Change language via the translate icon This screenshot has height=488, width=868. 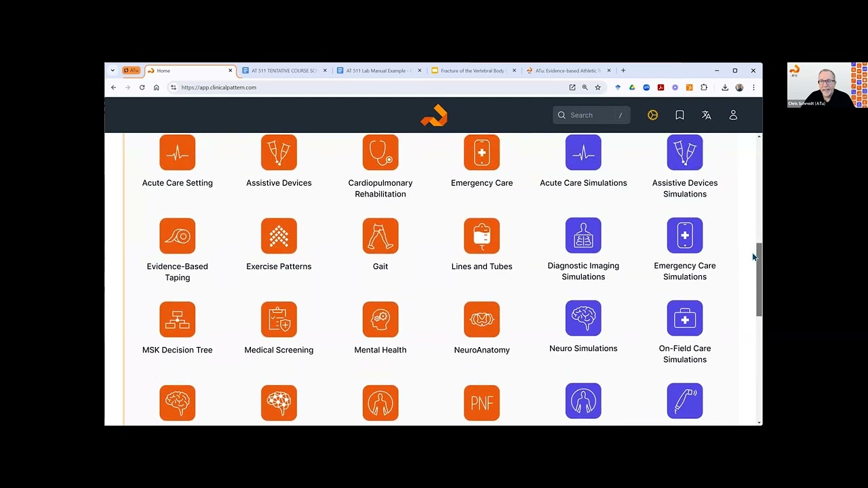[x=706, y=115]
